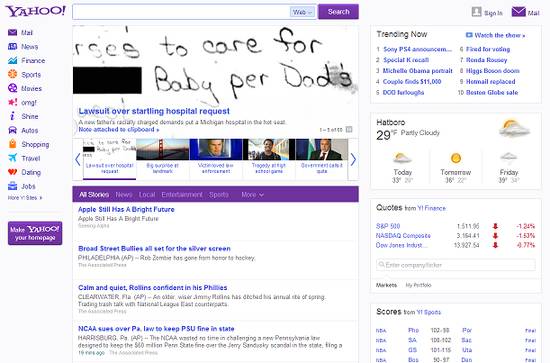Go back with carousel left arrow
Viewport: 550px width, 363px height.
tap(78, 160)
